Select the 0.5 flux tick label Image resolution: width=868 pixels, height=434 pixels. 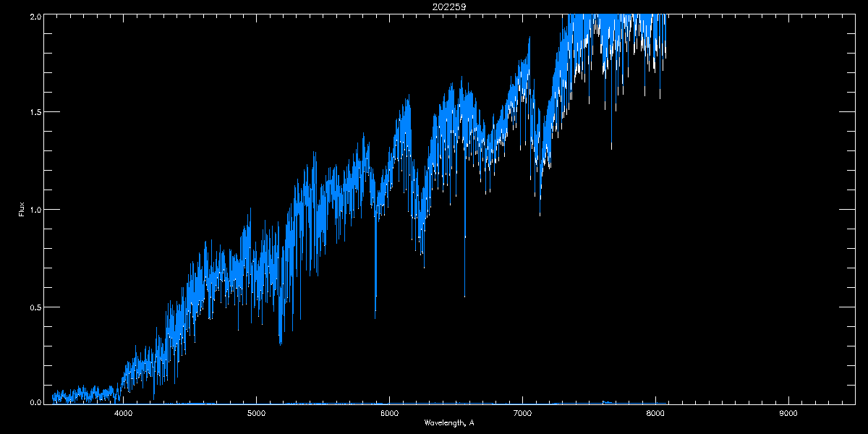pos(34,307)
